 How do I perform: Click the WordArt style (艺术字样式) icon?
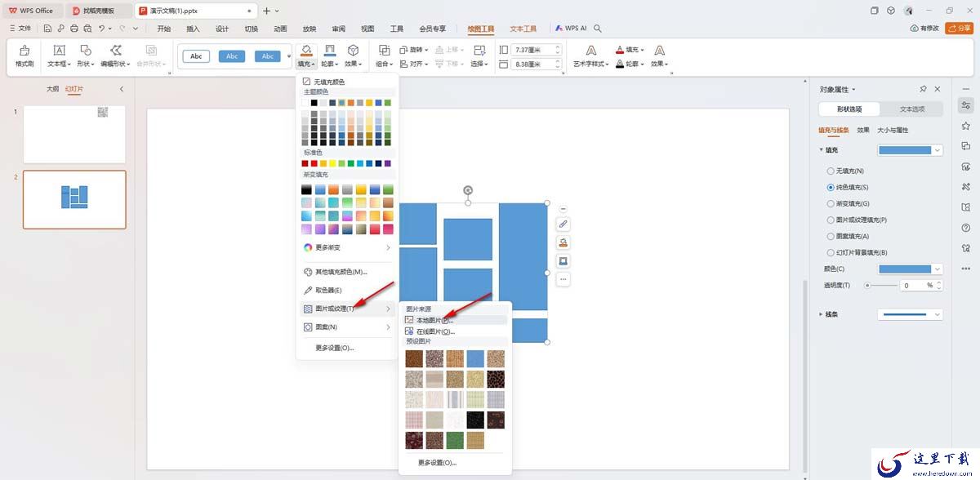590,51
